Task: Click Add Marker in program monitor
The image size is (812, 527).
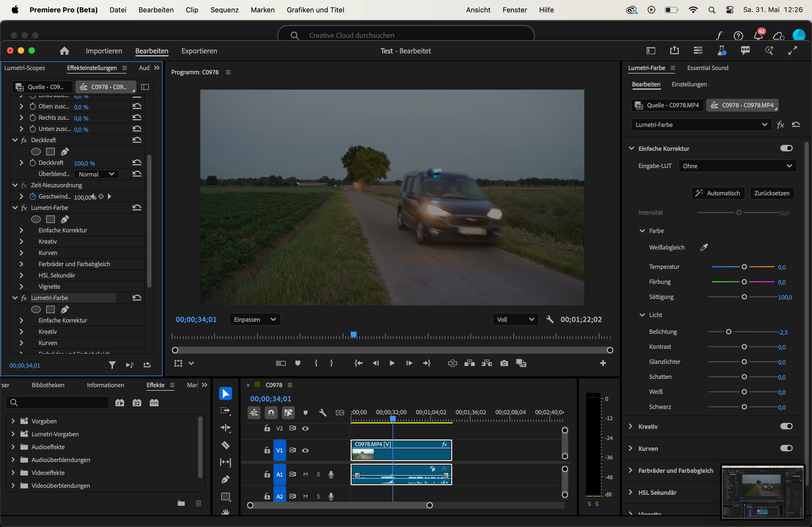Action: coord(298,363)
